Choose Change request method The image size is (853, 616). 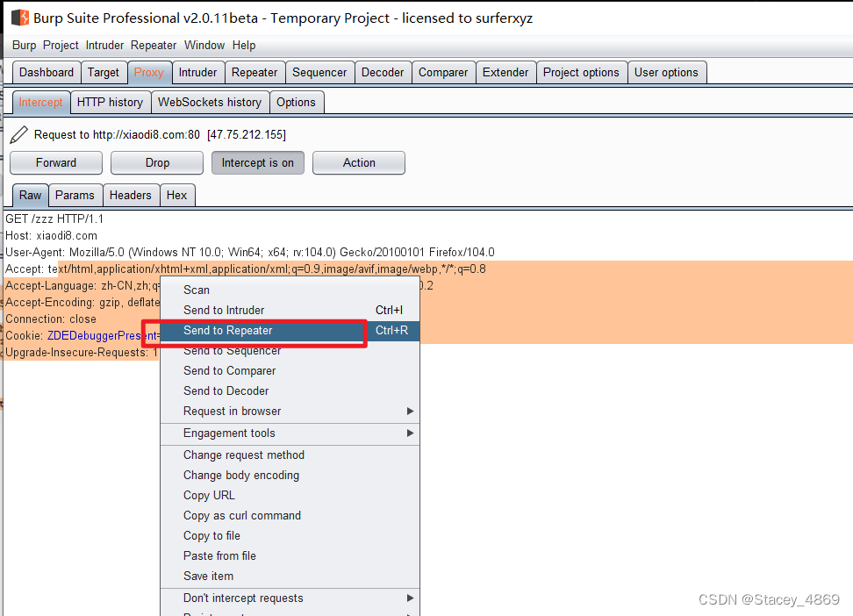(x=290, y=455)
